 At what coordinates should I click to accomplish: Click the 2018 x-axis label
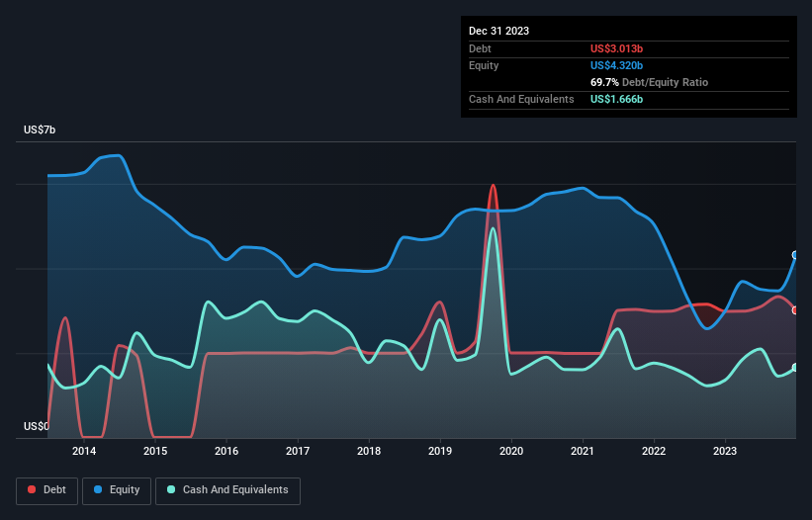pyautogui.click(x=369, y=451)
